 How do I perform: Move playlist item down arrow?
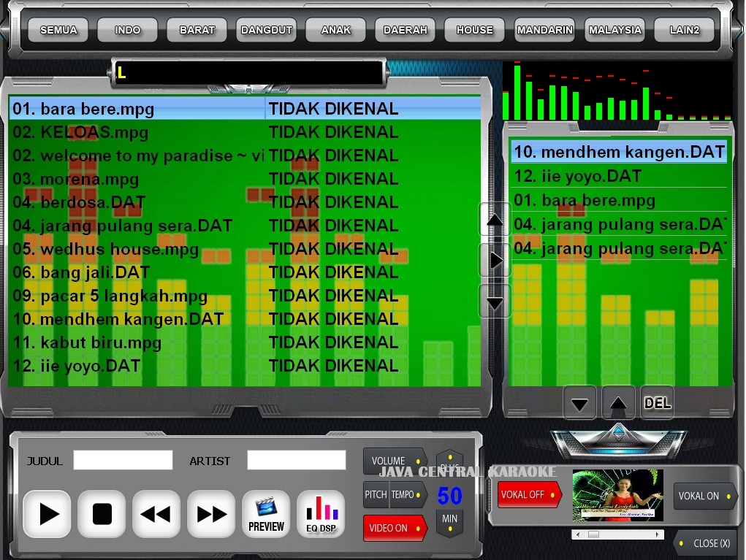pyautogui.click(x=579, y=403)
